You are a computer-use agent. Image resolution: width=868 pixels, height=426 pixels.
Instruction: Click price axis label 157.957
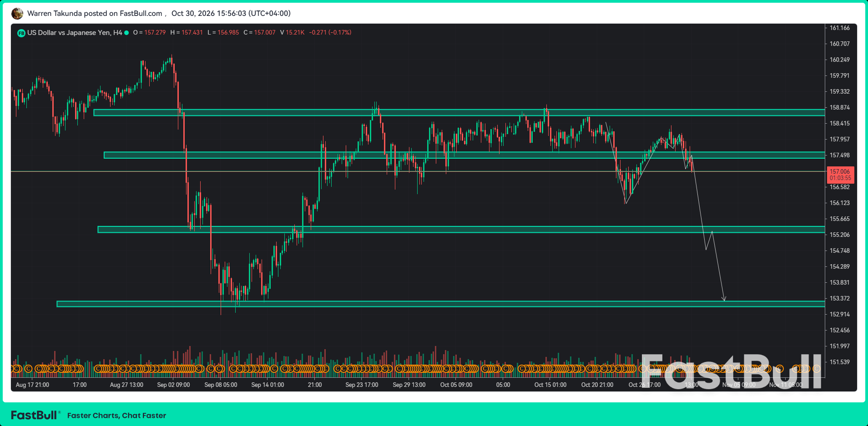click(x=840, y=140)
